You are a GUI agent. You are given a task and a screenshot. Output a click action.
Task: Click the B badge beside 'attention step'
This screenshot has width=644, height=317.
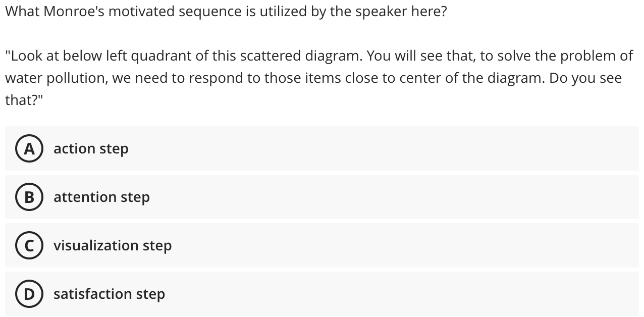pos(29,197)
